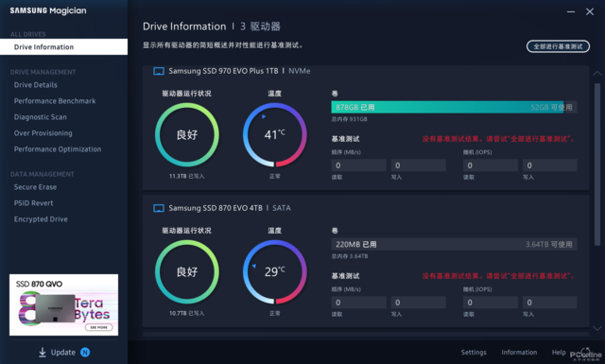The image size is (605, 364).
Task: Open Drive Information in the sidebar
Action: 63,46
